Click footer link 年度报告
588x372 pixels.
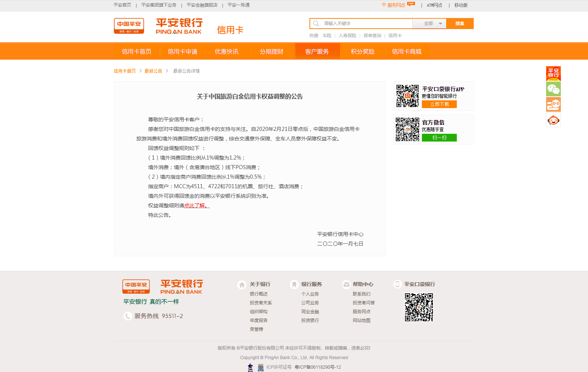coord(259,321)
